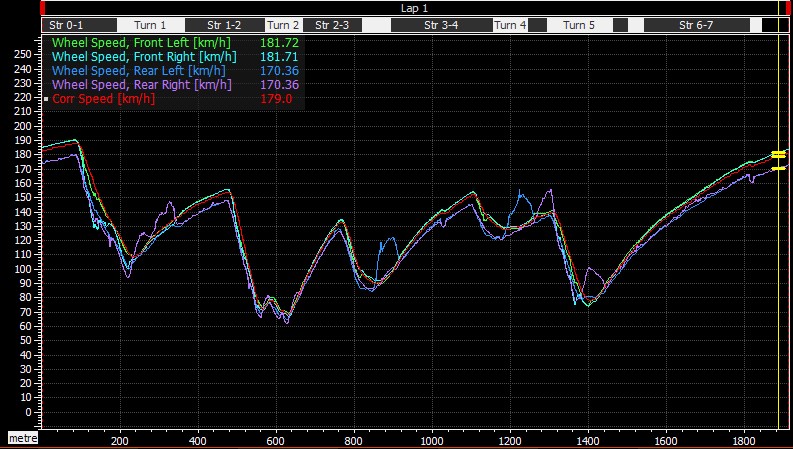Click the 170.36 Rear Right value

click(x=279, y=84)
